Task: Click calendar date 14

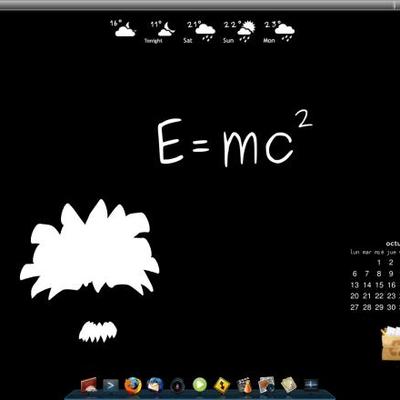Action: pos(367,285)
